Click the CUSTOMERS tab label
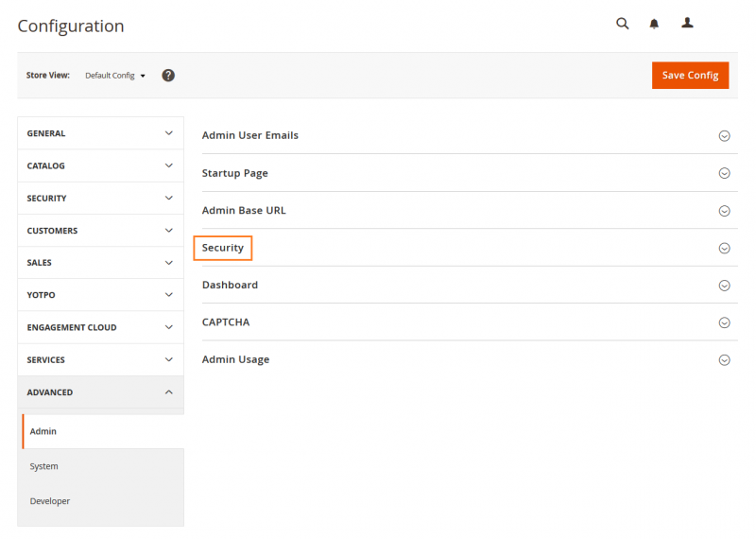This screenshot has width=756, height=539. (x=52, y=231)
